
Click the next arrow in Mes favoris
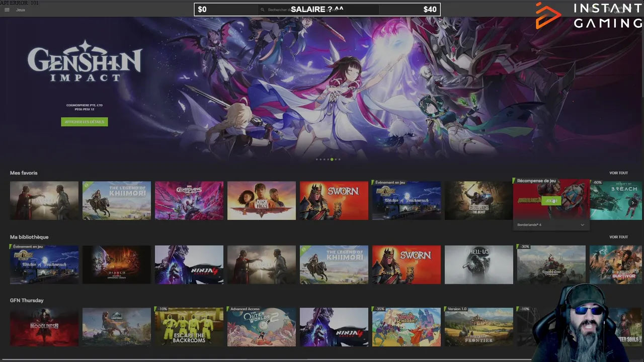click(633, 202)
